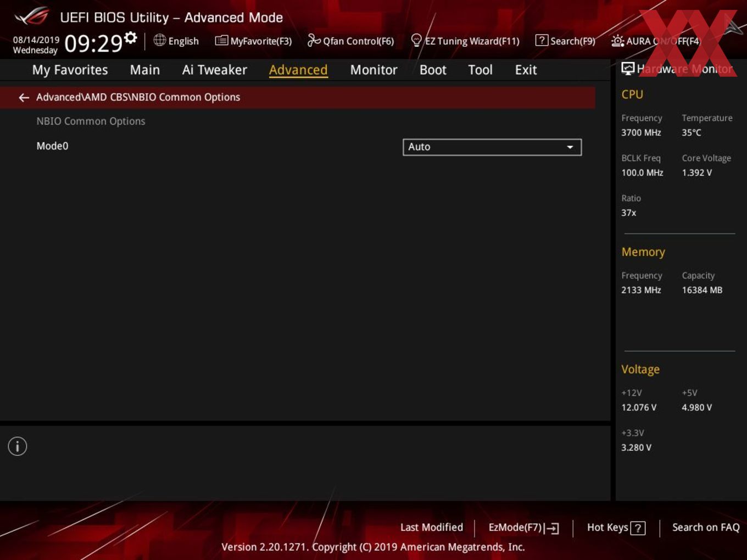This screenshot has width=747, height=560.
Task: Open Search on FAQ link
Action: [x=706, y=528]
